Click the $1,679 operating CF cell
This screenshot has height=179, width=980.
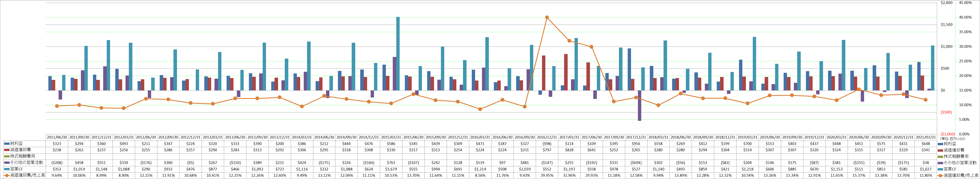[391, 169]
